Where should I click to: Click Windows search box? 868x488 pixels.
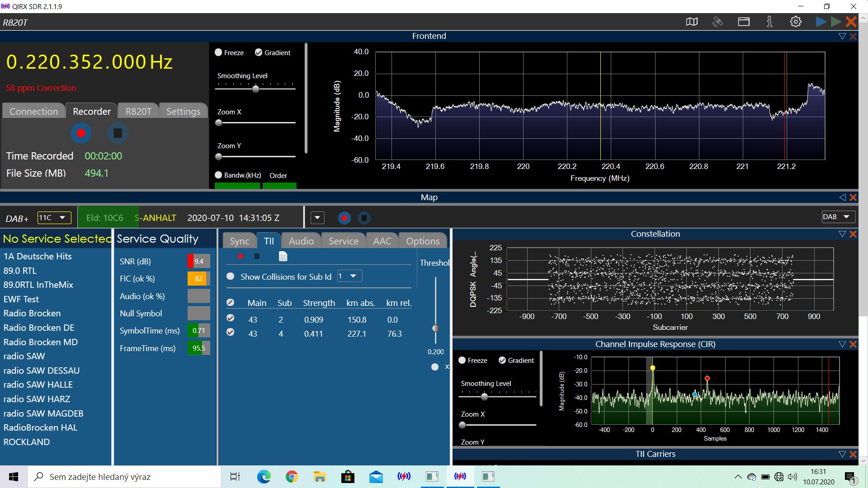coord(124,477)
